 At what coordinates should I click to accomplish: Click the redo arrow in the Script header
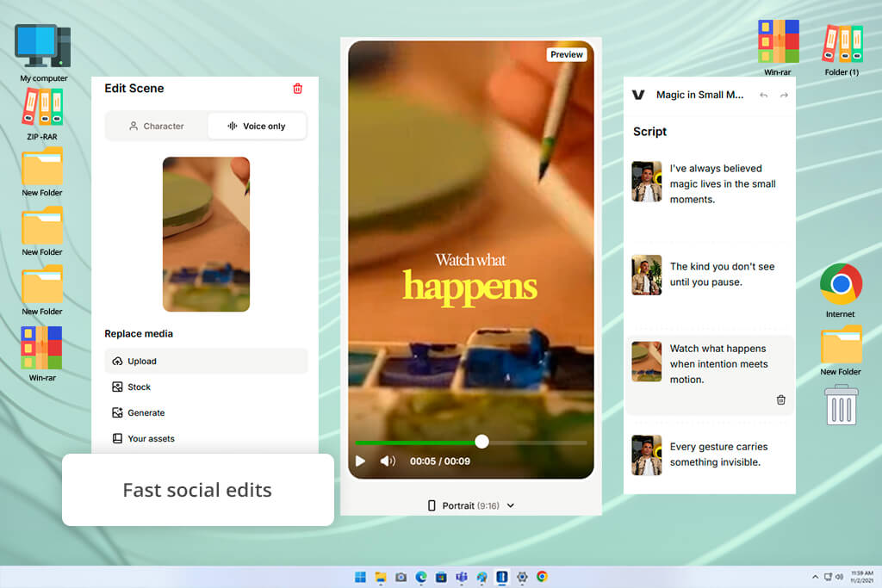pyautogui.click(x=784, y=95)
